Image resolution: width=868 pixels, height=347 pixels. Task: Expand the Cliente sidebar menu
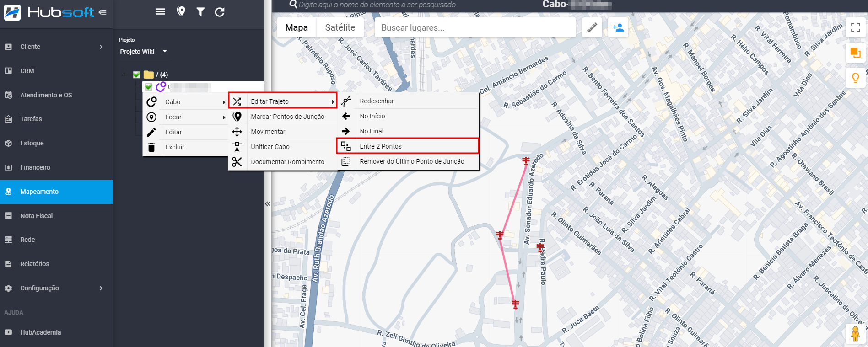coord(56,47)
